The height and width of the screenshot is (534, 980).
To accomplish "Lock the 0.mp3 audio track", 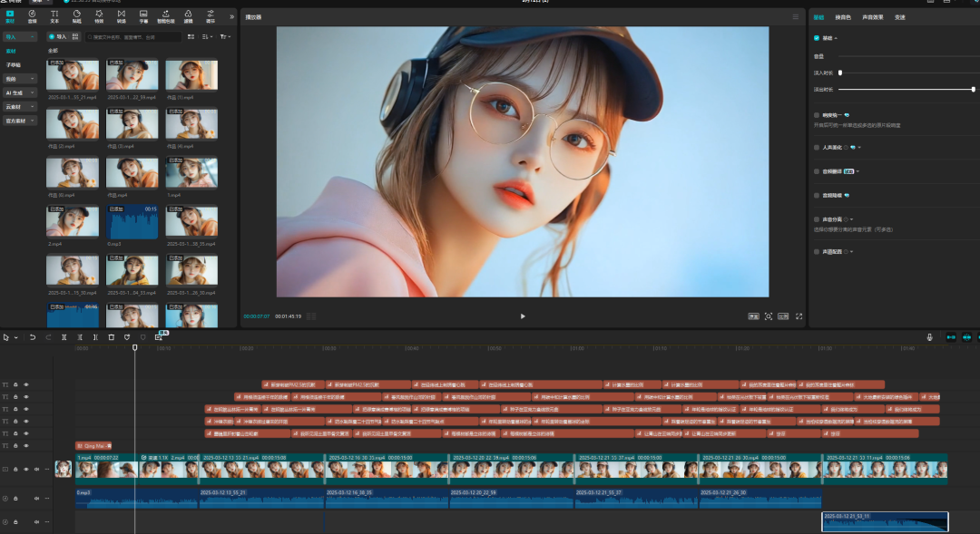I will coord(15,499).
